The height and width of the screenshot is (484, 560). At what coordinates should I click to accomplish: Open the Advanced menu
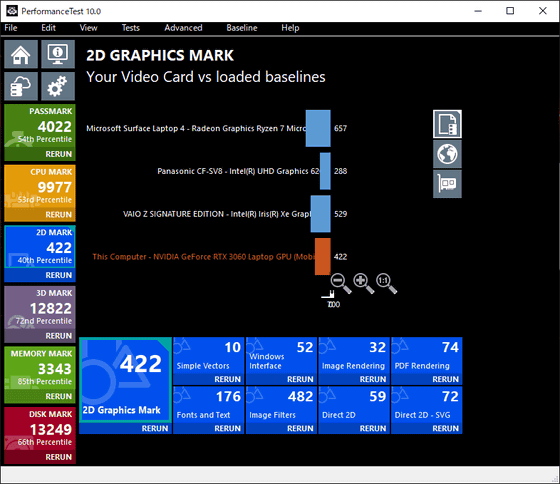click(x=183, y=28)
